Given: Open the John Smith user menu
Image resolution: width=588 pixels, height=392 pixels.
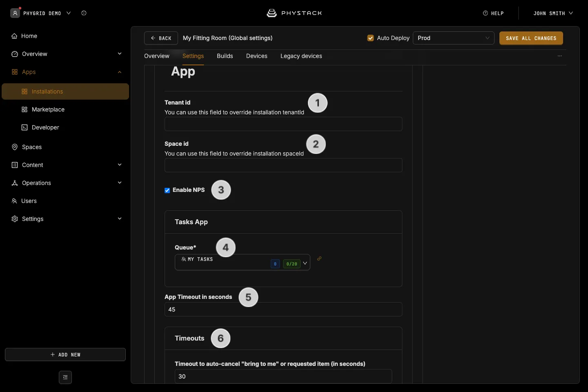Looking at the screenshot, I should [553, 13].
